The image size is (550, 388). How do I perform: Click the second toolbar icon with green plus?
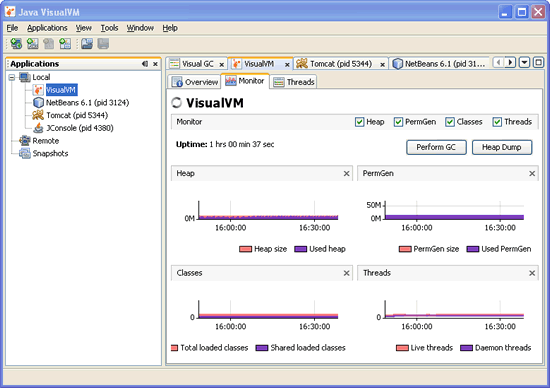[x=33, y=44]
